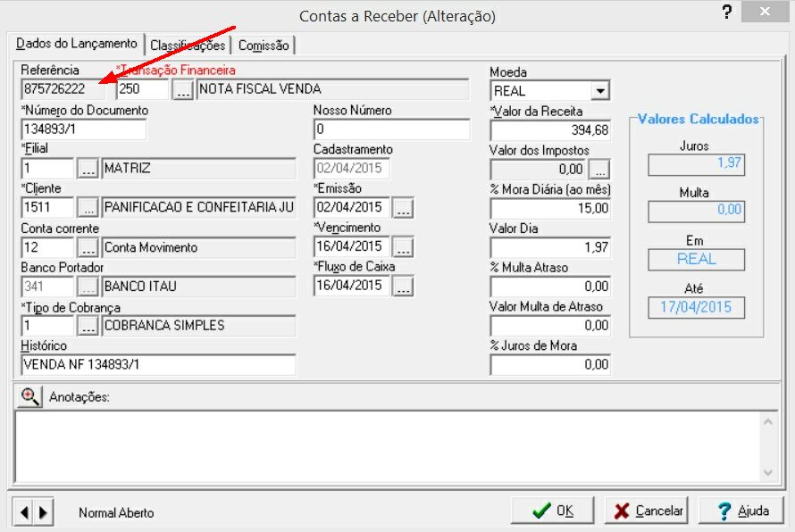Go to the previous record arrow

pyautogui.click(x=23, y=512)
